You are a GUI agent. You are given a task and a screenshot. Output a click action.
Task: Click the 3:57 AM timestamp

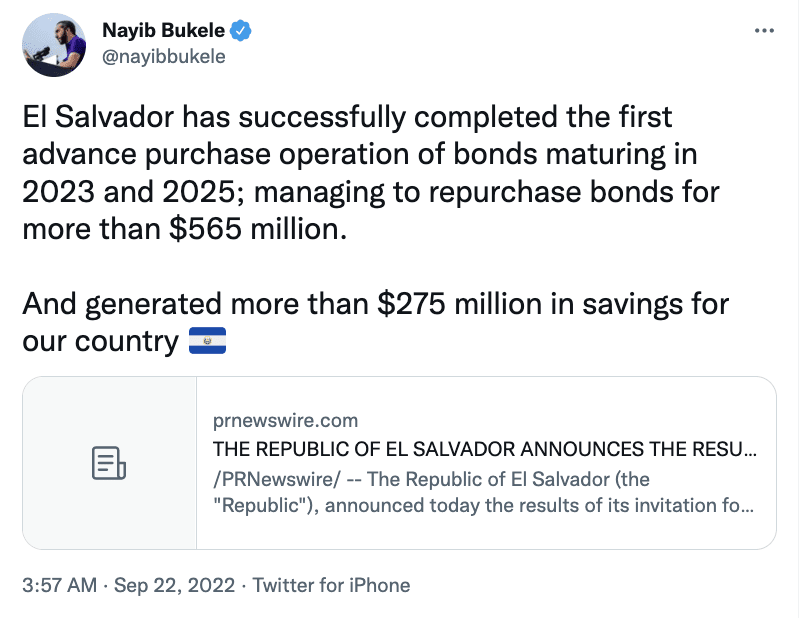point(59,585)
